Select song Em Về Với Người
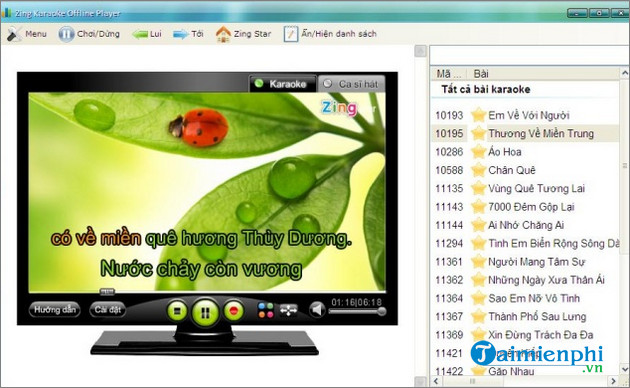630x388 pixels. click(525, 115)
